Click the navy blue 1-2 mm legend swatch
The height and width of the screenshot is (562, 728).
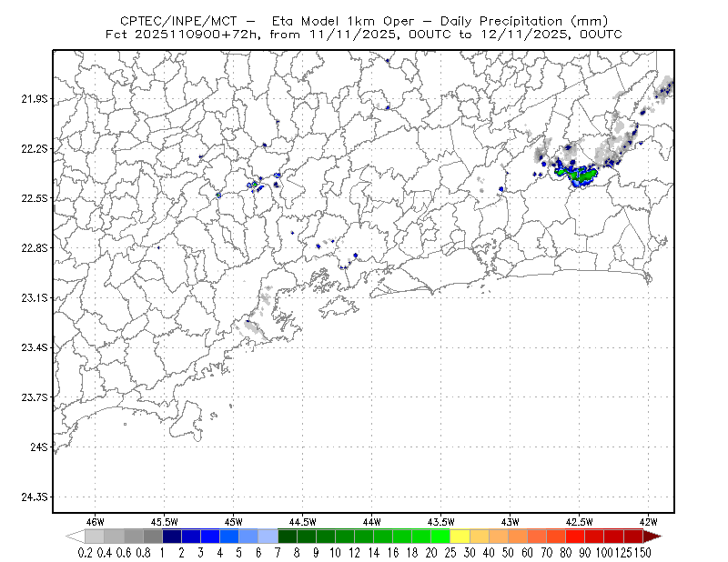pyautogui.click(x=172, y=537)
